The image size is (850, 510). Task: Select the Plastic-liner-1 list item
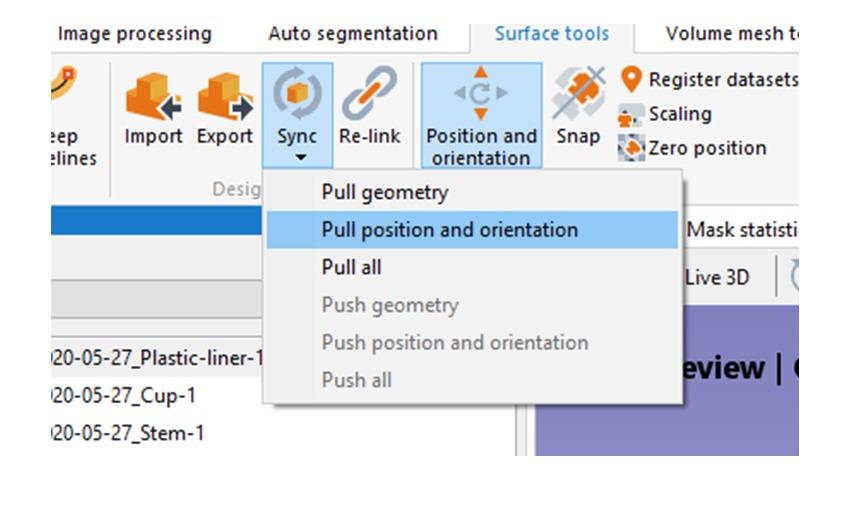click(x=155, y=358)
